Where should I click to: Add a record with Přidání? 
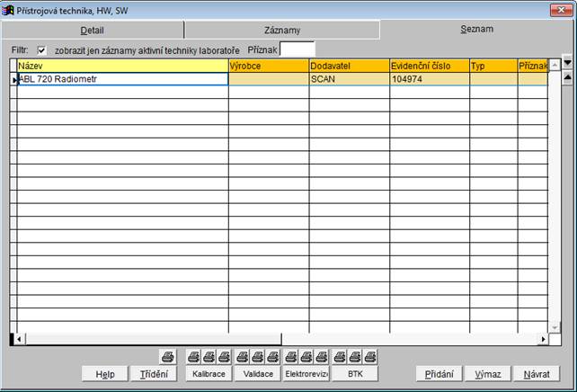pyautogui.click(x=439, y=374)
